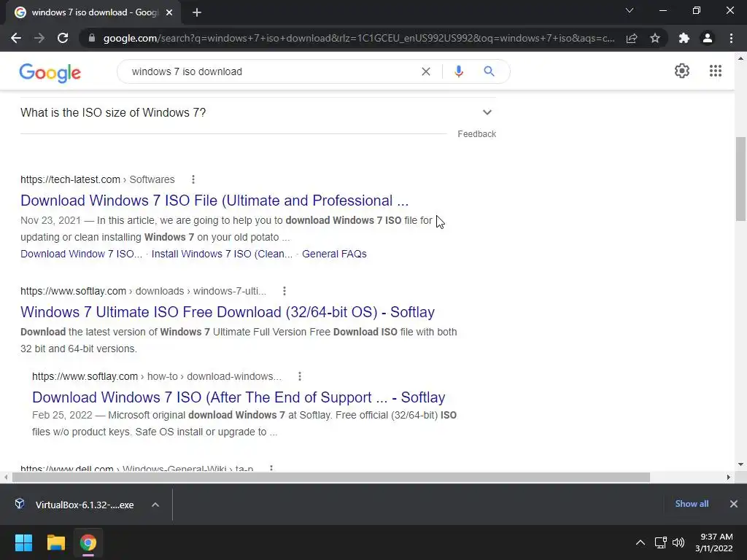The height and width of the screenshot is (560, 747).
Task: Open network status in system tray
Action: point(661,542)
